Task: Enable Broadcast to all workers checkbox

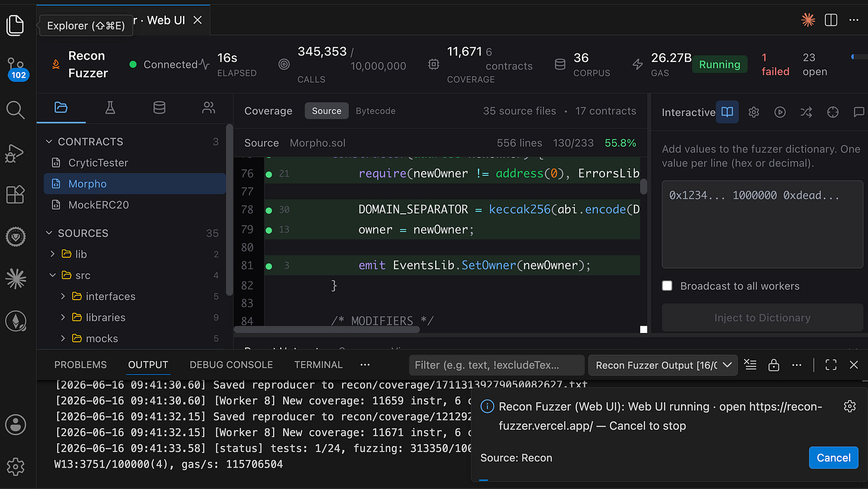Action: point(667,286)
